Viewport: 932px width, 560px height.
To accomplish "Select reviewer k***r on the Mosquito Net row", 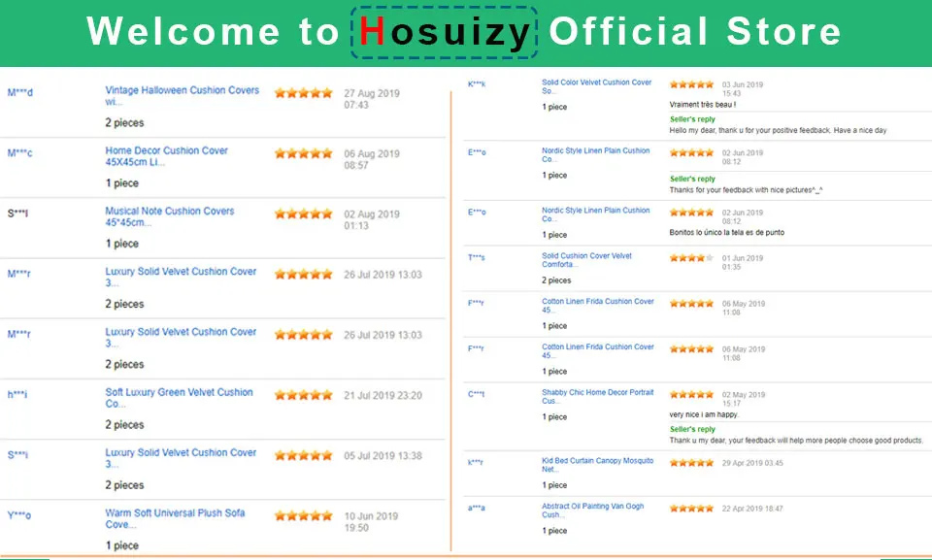I will [x=476, y=462].
